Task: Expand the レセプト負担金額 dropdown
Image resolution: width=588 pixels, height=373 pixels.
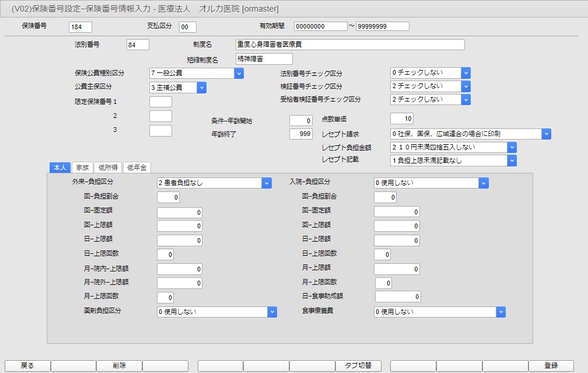Action: click(512, 147)
